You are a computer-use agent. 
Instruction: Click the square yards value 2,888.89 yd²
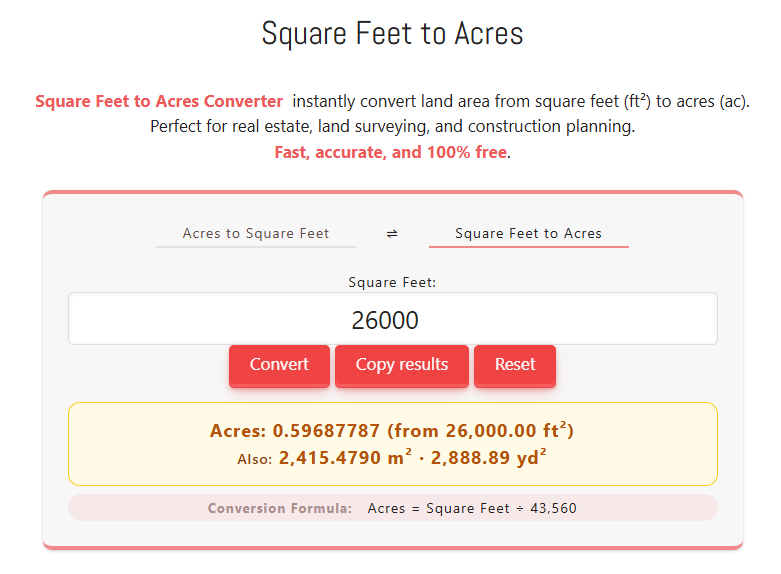[x=489, y=458]
